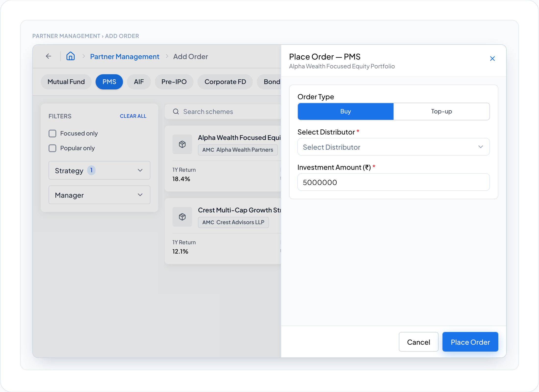Open the Select Distributor dropdown
Image resolution: width=539 pixels, height=392 pixels.
pos(393,147)
